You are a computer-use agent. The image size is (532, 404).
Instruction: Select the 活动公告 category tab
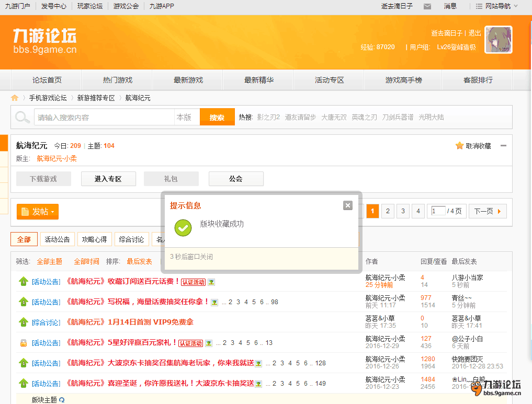click(57, 239)
